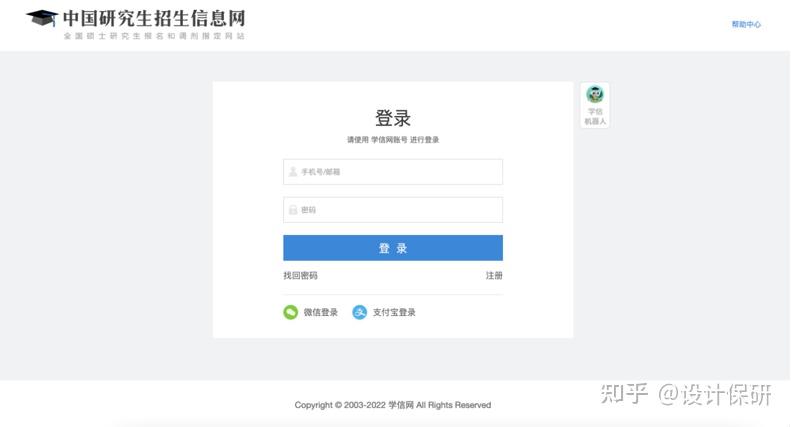Click the green WeChat login icon

point(291,312)
